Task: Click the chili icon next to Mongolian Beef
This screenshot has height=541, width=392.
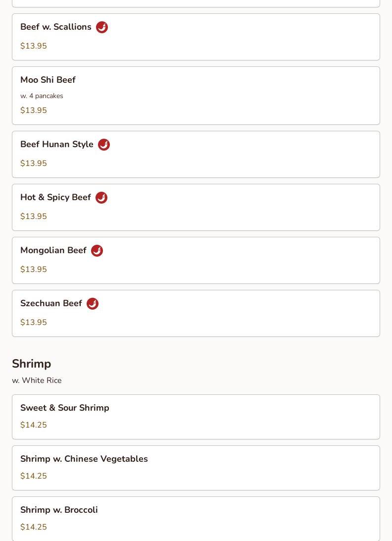Action: coord(97,251)
